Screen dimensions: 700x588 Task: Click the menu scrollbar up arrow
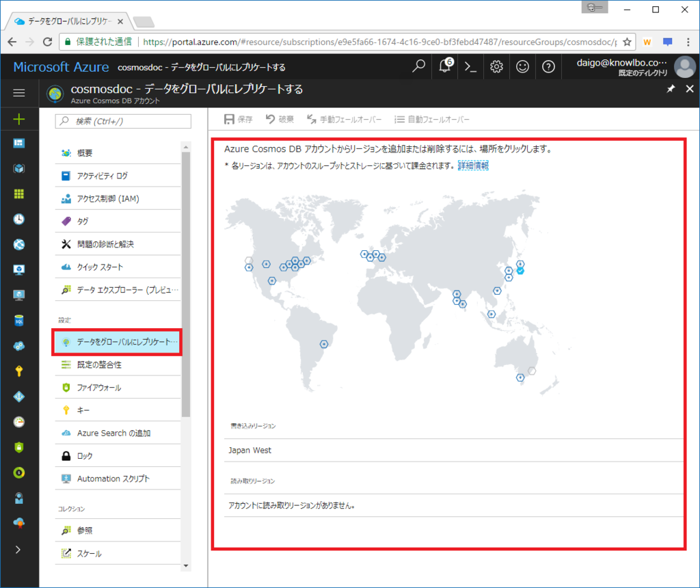pos(186,147)
